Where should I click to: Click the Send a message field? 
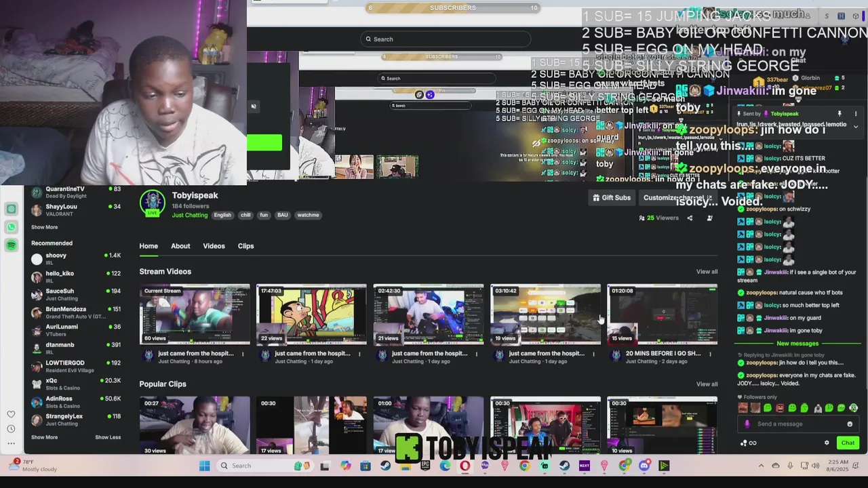(x=799, y=424)
